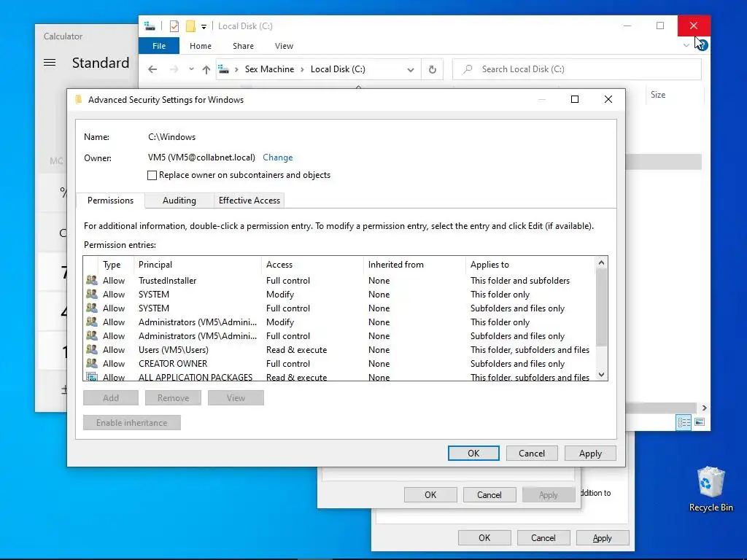This screenshot has height=560, width=747.
Task: Click Cancel in the bottom properties dialog
Action: click(543, 537)
